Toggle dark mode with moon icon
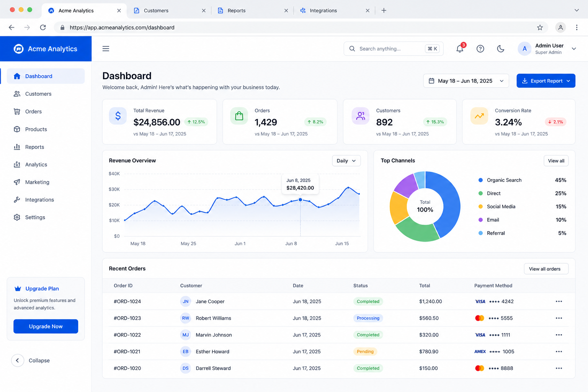This screenshot has width=588, height=392. pyautogui.click(x=501, y=49)
